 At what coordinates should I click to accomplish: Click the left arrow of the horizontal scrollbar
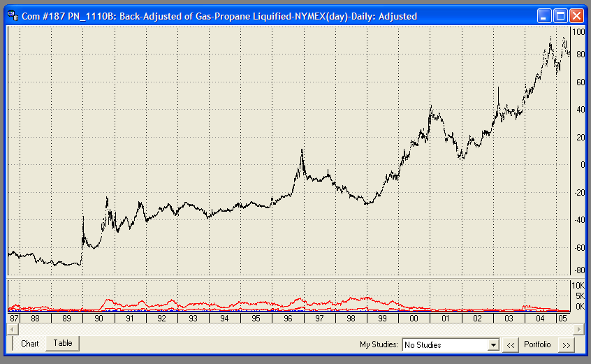click(x=12, y=328)
